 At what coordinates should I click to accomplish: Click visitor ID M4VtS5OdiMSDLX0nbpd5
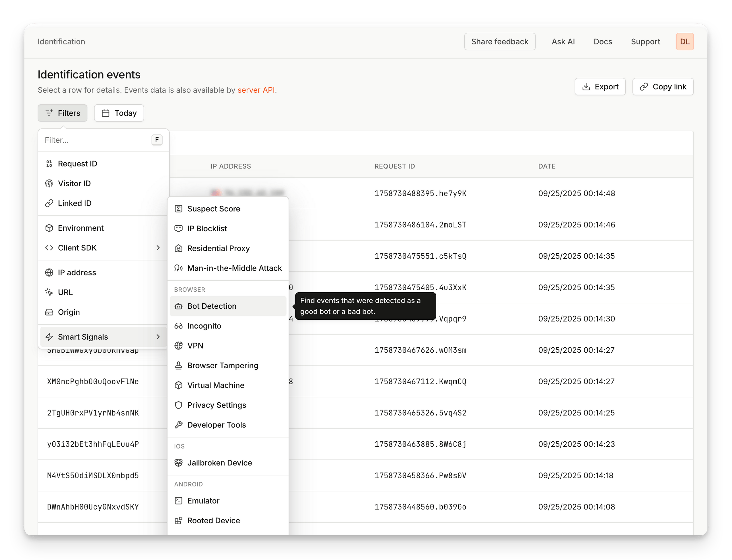[93, 476]
